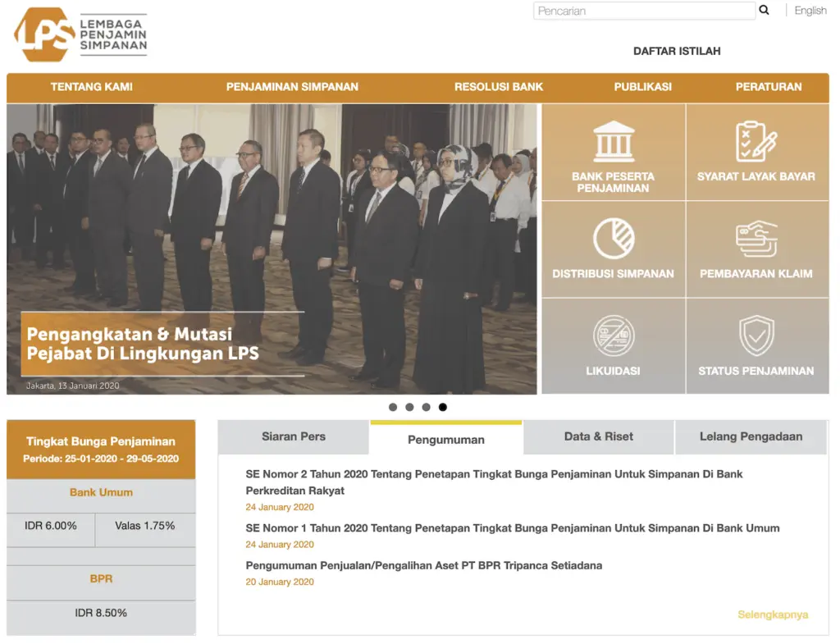Select the Status Penjaminan shield icon

(756, 336)
